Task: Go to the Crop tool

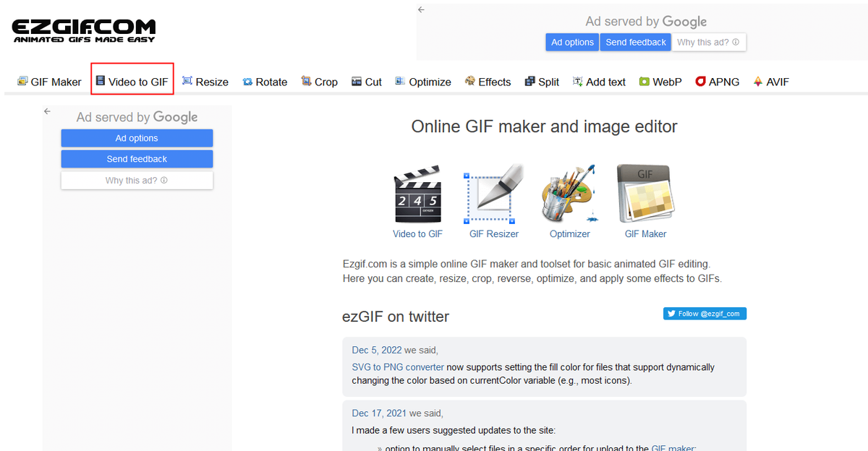Action: (320, 82)
